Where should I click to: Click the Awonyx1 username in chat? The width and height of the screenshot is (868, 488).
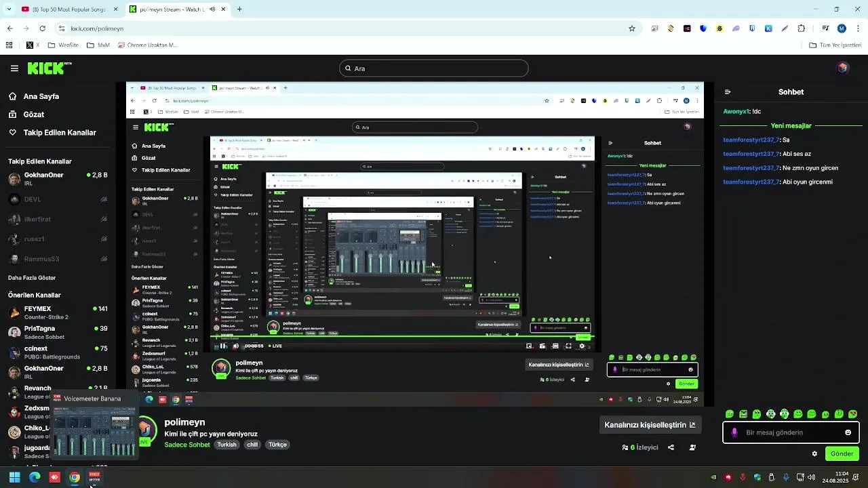pyautogui.click(x=736, y=112)
